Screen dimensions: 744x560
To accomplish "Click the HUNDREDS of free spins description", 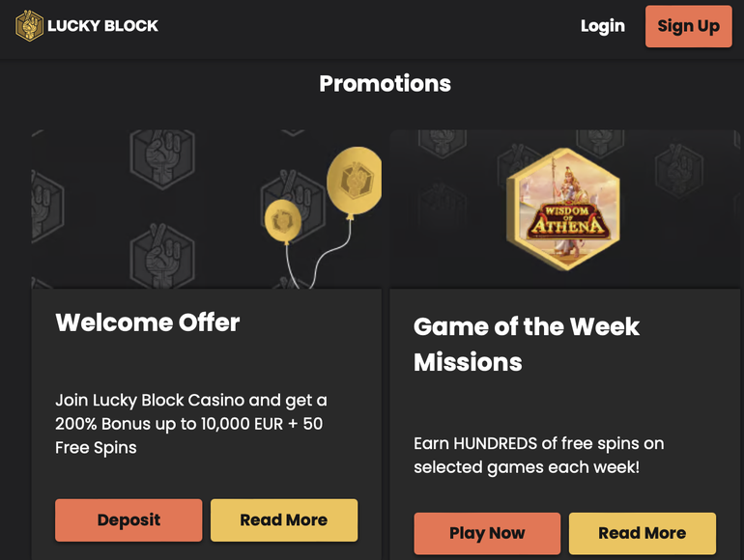I will (x=538, y=455).
